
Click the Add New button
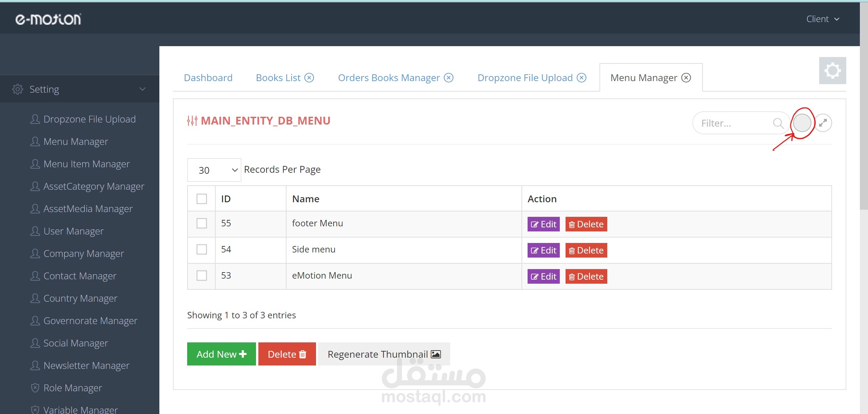coord(221,354)
